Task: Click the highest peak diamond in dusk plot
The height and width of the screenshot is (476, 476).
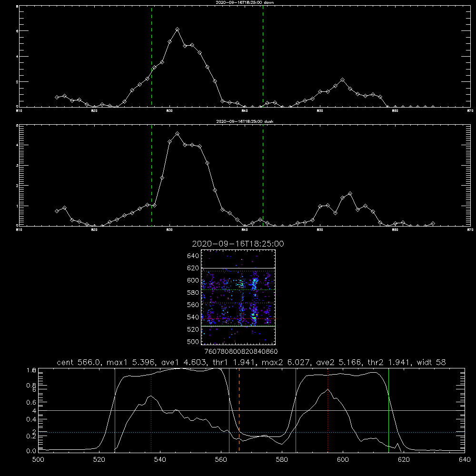Action: 177,134
